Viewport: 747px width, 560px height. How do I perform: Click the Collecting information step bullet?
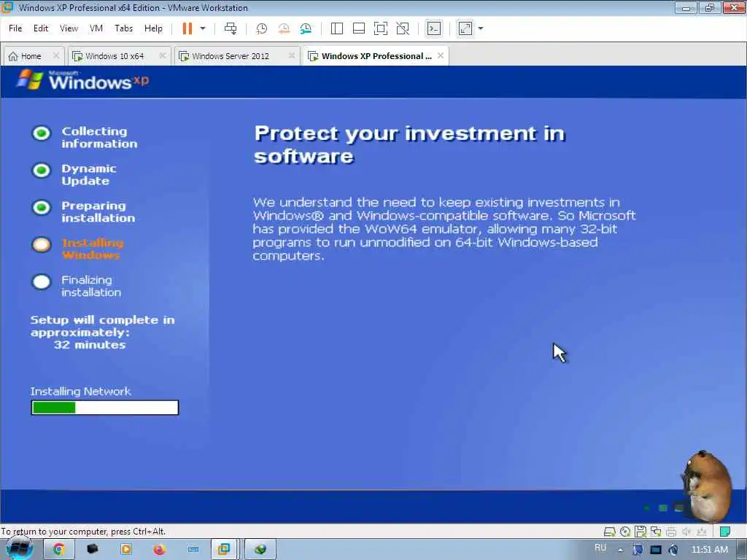tap(42, 133)
